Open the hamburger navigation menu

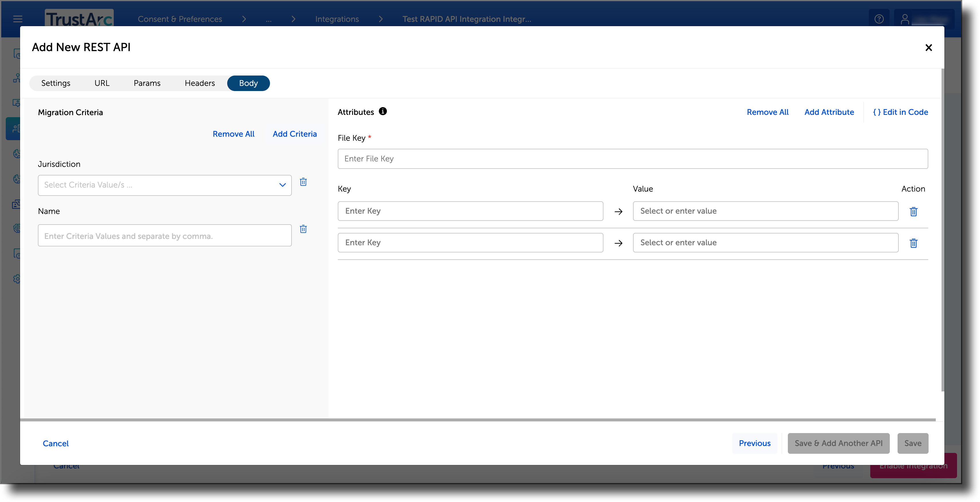tap(18, 19)
